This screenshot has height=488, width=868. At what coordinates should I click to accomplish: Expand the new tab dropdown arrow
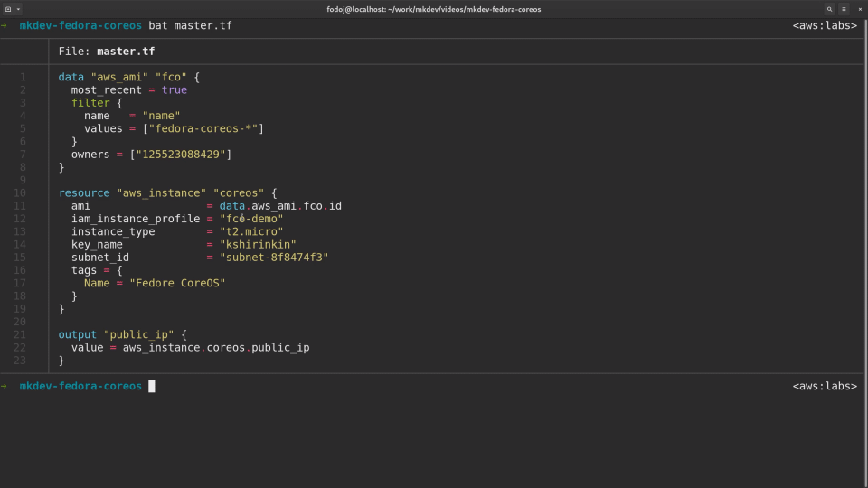coord(18,9)
